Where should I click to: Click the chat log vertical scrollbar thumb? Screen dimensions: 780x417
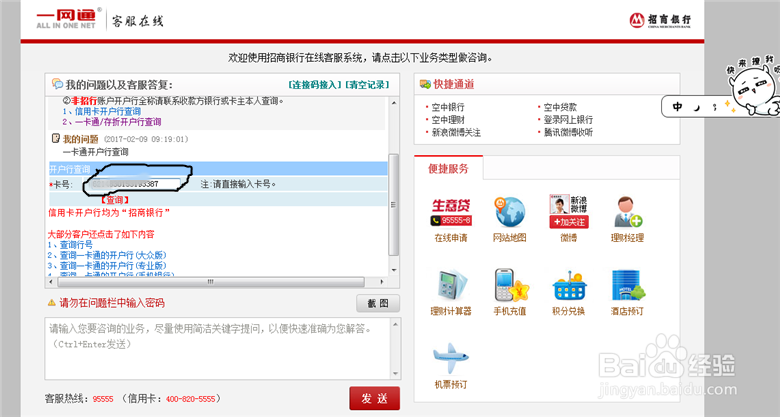click(393, 205)
